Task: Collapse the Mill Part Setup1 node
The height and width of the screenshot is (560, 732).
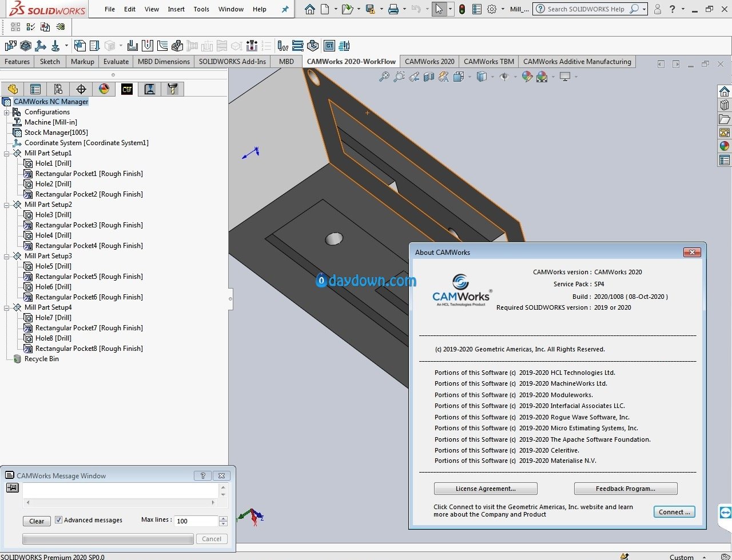Action: point(7,153)
